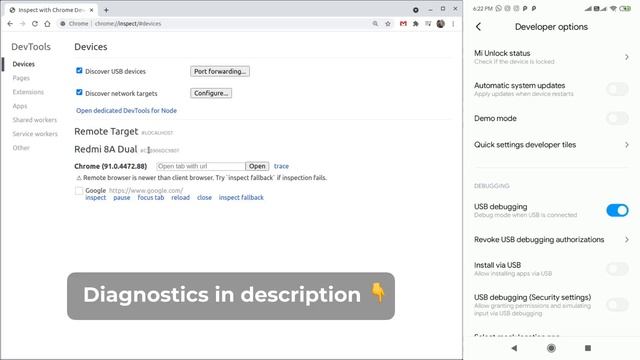Open Mi Unlock status chevron
The height and width of the screenshot is (360, 640).
[627, 57]
